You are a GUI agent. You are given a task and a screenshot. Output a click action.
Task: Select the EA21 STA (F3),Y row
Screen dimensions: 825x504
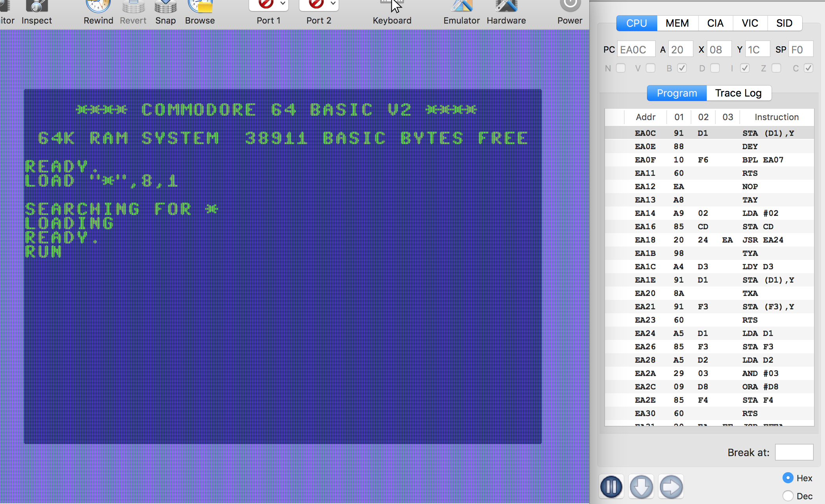pyautogui.click(x=709, y=307)
